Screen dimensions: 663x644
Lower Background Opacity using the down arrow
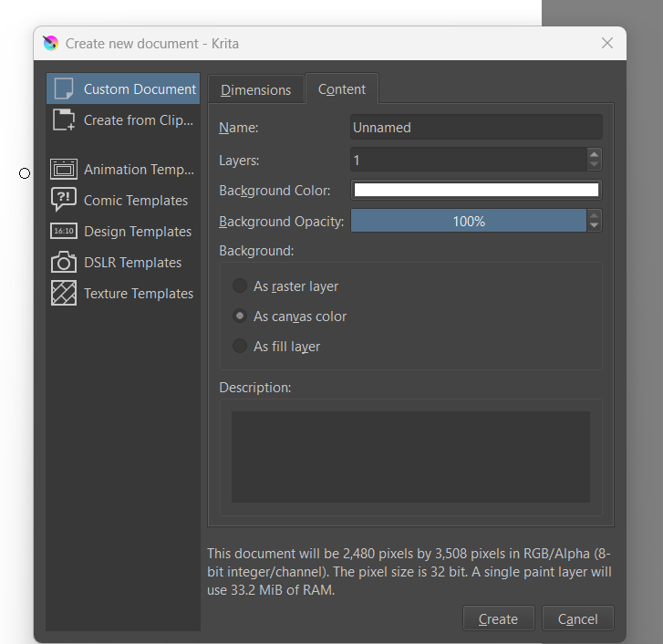click(x=595, y=226)
